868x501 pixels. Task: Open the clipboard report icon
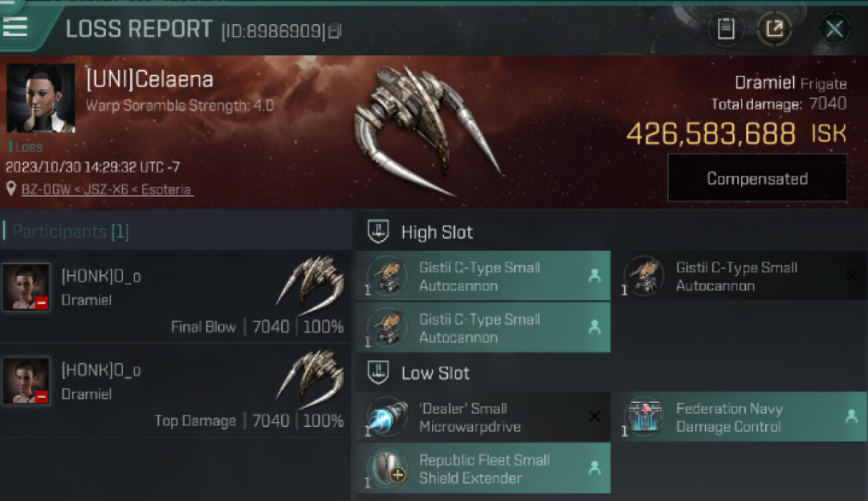click(726, 29)
